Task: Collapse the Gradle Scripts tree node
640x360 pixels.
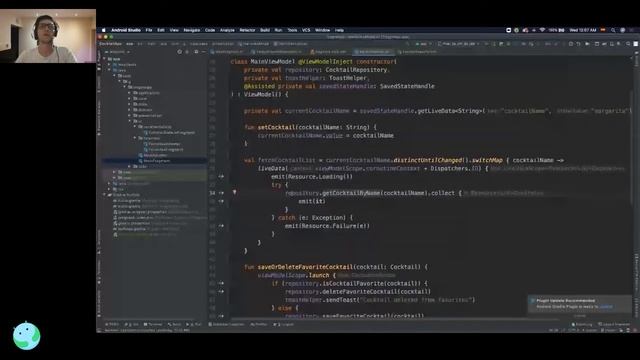Action: pos(105,195)
